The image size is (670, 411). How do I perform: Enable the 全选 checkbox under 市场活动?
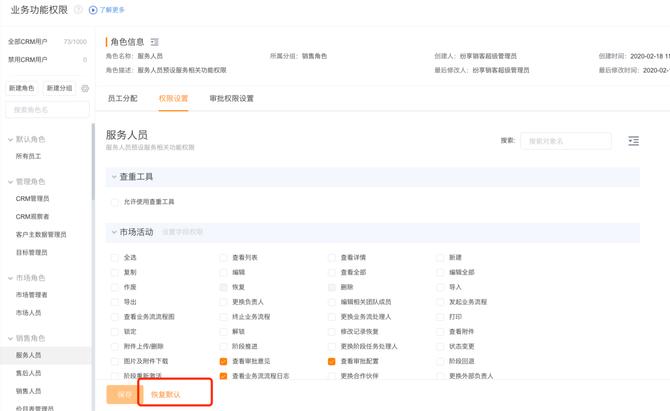coord(115,258)
